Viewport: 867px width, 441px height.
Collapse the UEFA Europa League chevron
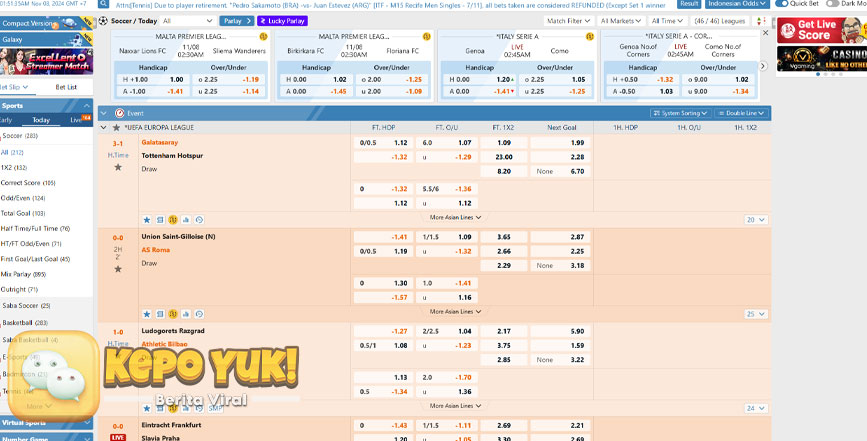coord(103,128)
